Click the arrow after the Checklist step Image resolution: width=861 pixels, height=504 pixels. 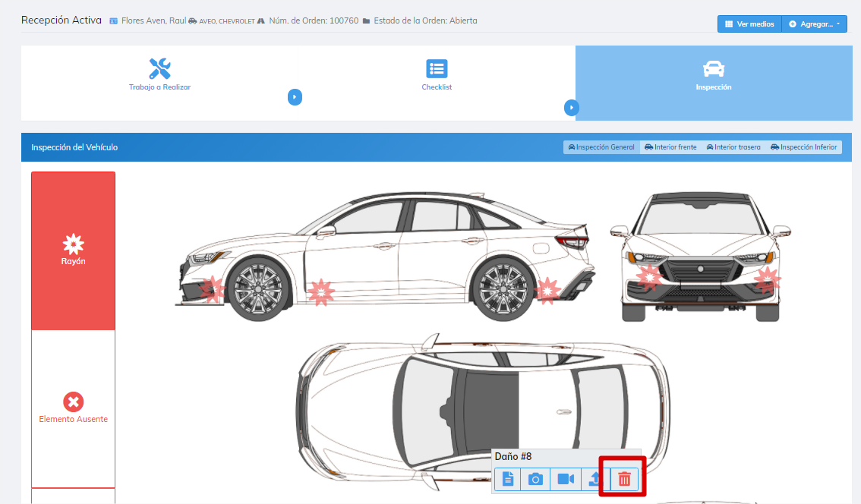[x=572, y=108]
